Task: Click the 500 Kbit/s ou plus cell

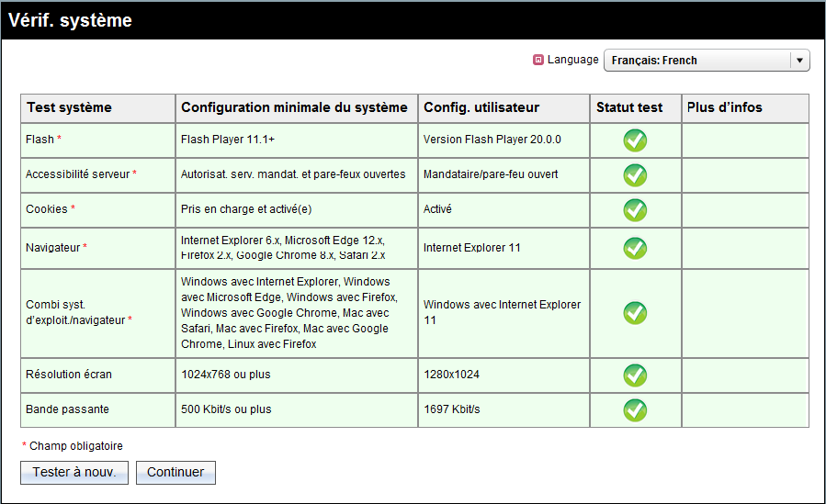Action: [x=297, y=409]
